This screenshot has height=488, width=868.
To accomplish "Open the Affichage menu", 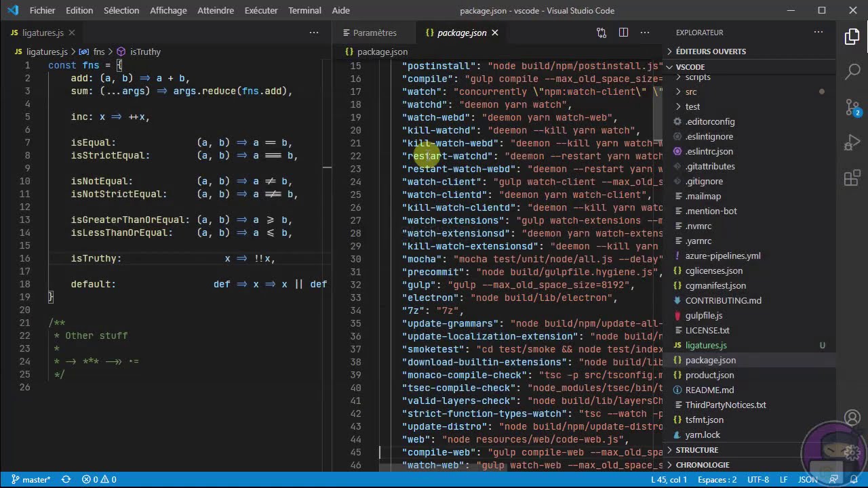I will [168, 10].
